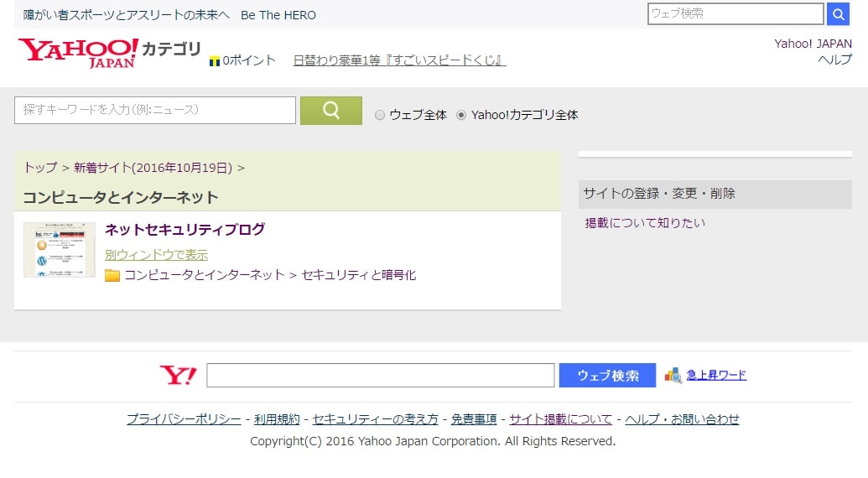The image size is (868, 478).
Task: Click the 別ウィンドウで表示 link
Action: pos(157,254)
